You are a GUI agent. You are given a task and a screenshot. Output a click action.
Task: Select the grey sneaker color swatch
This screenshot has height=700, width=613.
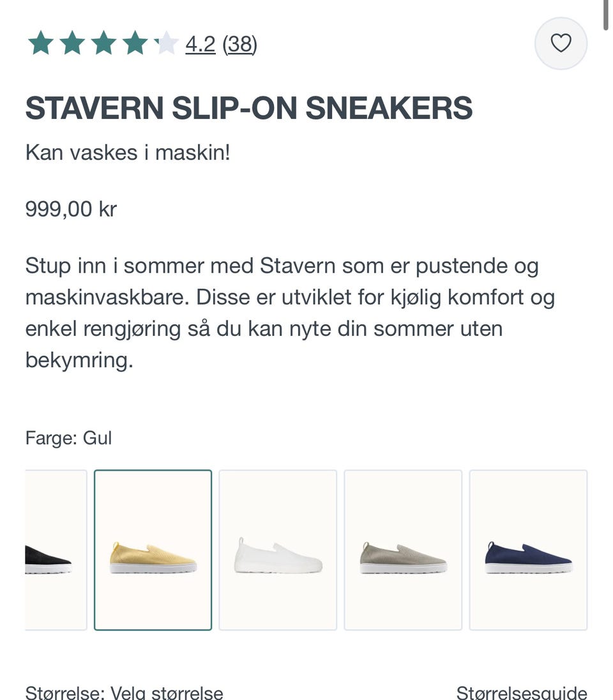point(403,550)
